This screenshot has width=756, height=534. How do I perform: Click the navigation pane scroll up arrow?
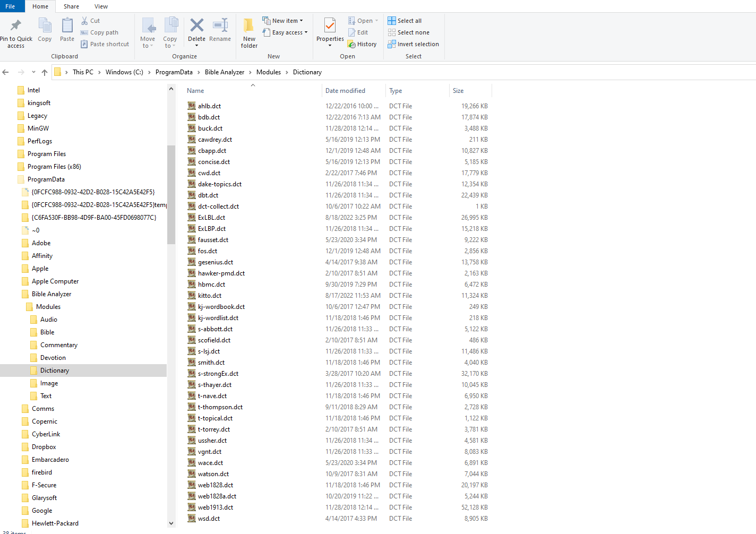tap(171, 89)
